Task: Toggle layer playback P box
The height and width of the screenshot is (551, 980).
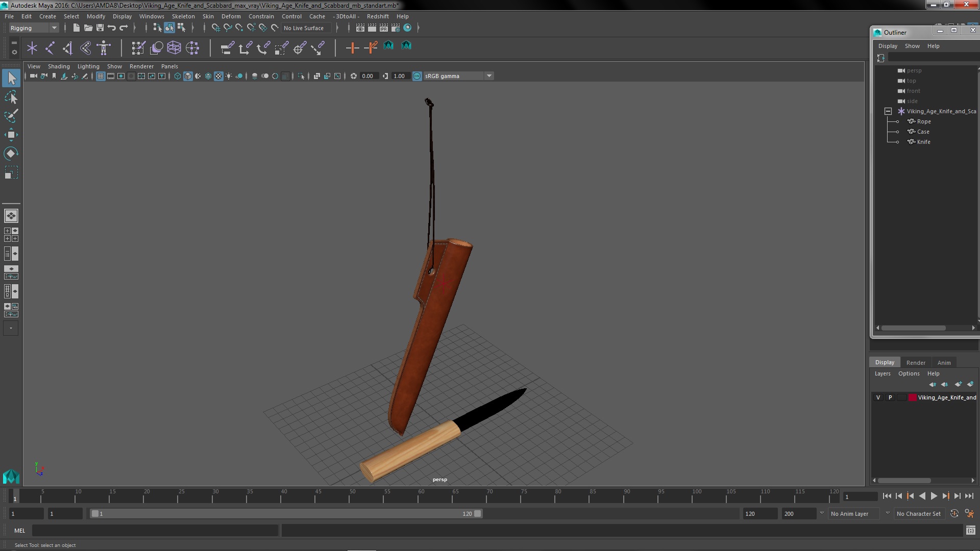Action: click(890, 397)
